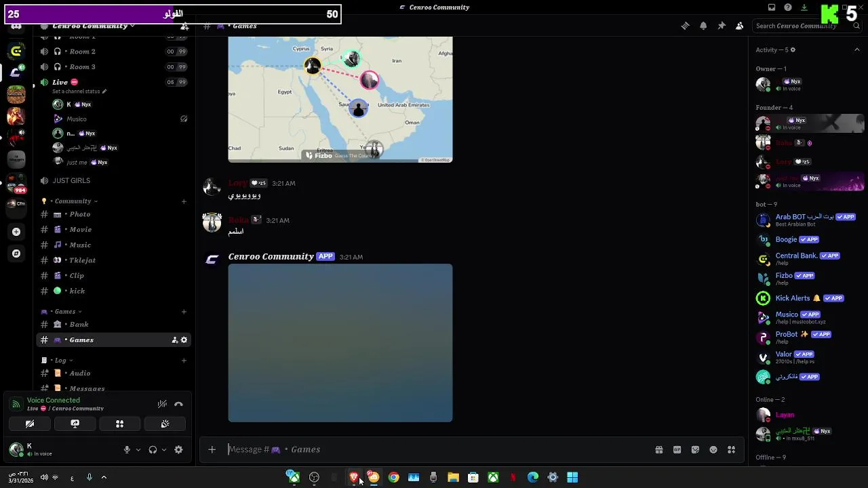Join the Room 3 voice channel

click(113, 66)
